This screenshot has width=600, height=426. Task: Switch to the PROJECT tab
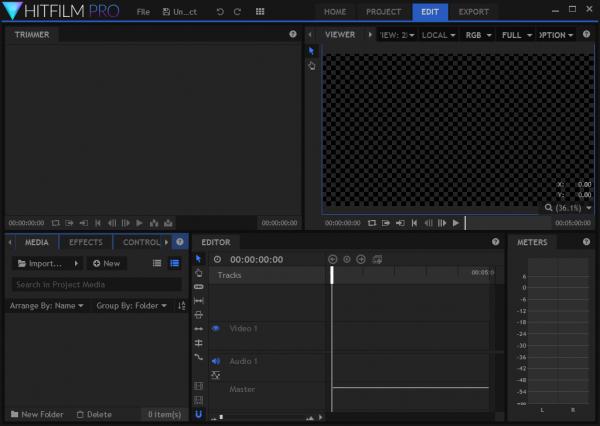[x=383, y=12]
